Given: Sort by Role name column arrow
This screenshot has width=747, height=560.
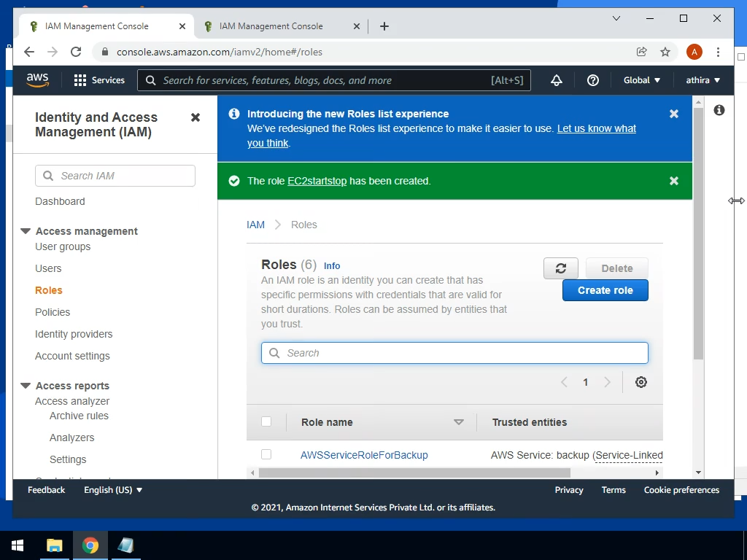Looking at the screenshot, I should pyautogui.click(x=459, y=422).
